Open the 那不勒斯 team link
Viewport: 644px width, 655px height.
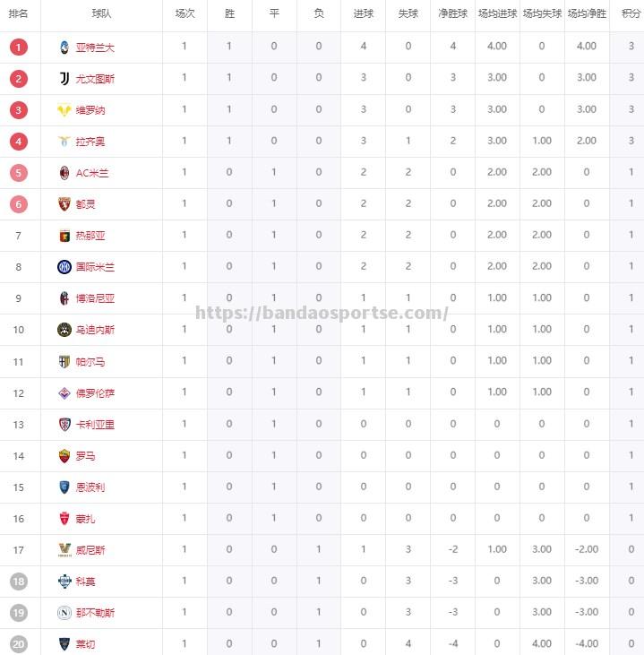(x=95, y=613)
